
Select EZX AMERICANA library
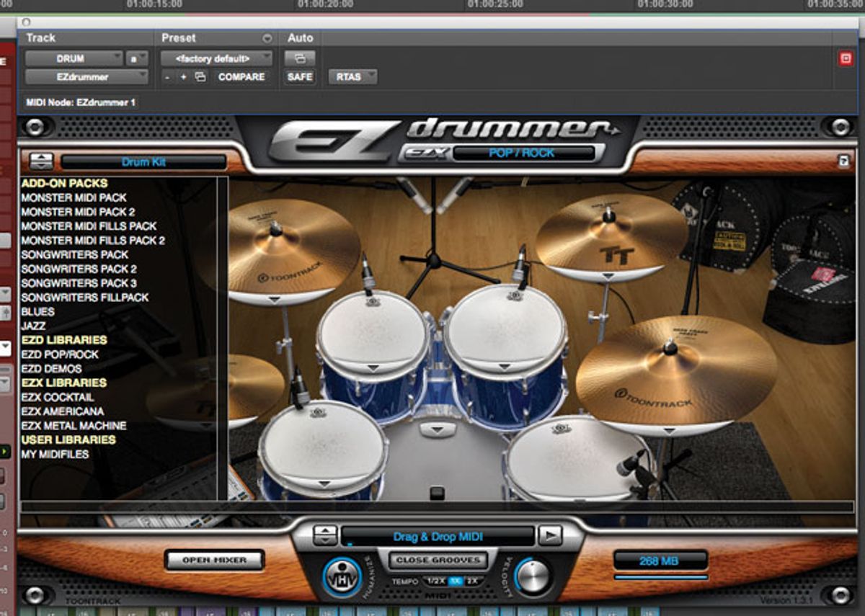62,411
